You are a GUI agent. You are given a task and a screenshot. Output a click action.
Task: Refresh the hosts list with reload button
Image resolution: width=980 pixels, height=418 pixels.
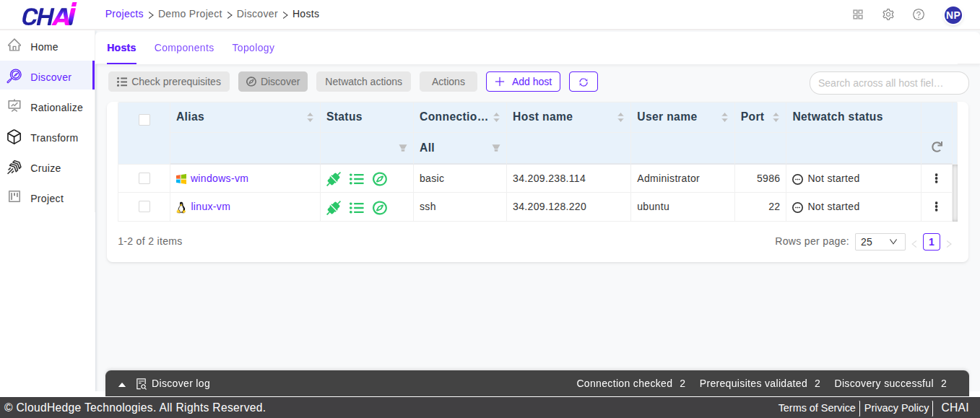click(584, 82)
